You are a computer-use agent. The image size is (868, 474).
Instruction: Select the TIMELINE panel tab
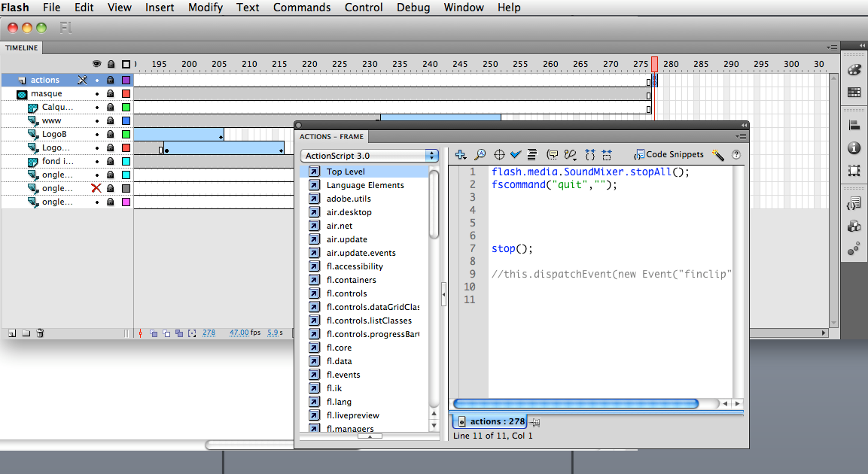22,48
